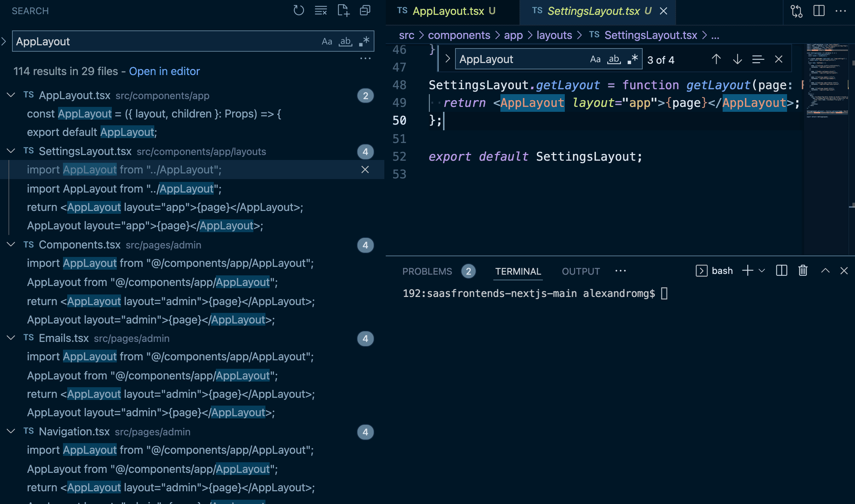The height and width of the screenshot is (504, 855).
Task: Toggle Match Case in find widget
Action: pyautogui.click(x=595, y=59)
